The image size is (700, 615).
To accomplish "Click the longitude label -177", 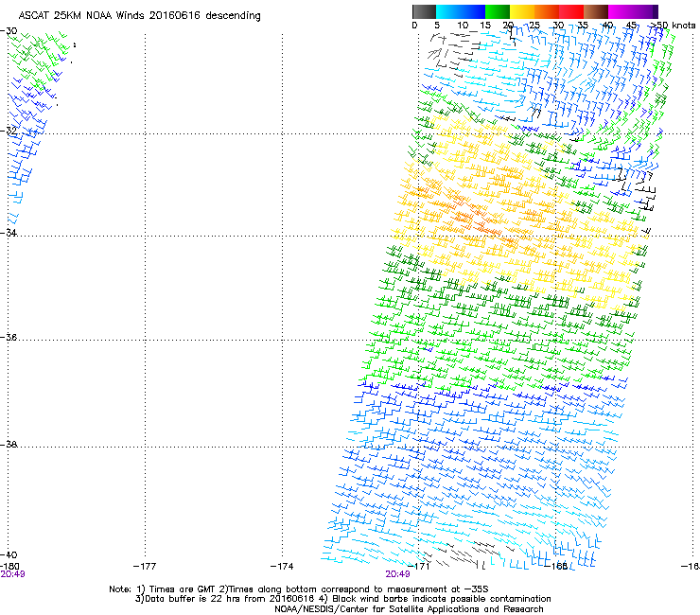I will 145,566.
